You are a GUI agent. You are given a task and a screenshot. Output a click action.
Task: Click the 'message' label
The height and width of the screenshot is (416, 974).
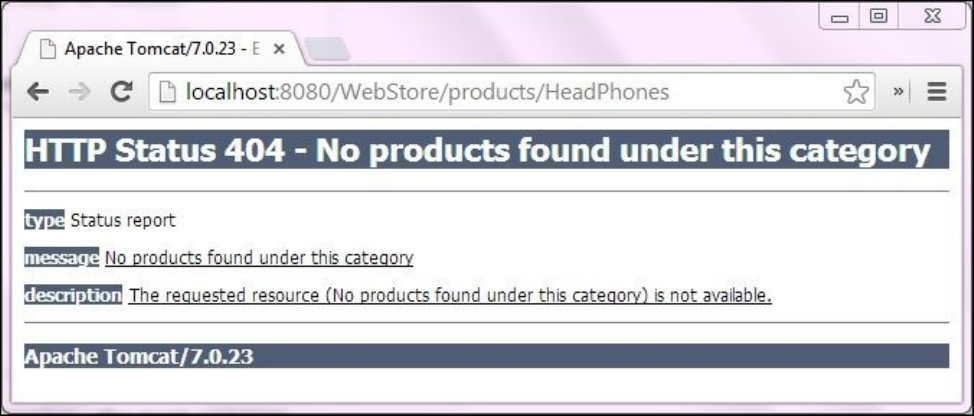(61, 258)
